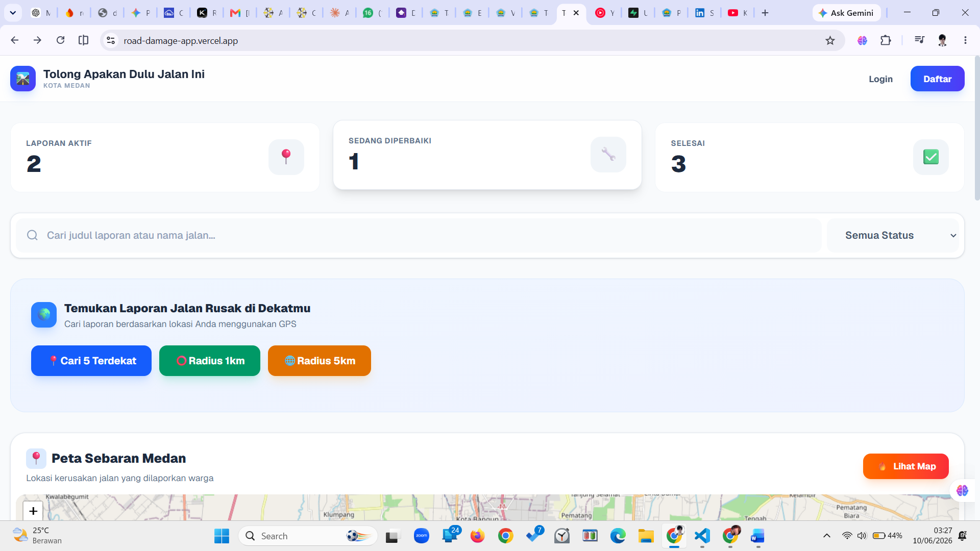This screenshot has width=980, height=551.
Task: Click the floating brain widget near map
Action: [963, 490]
